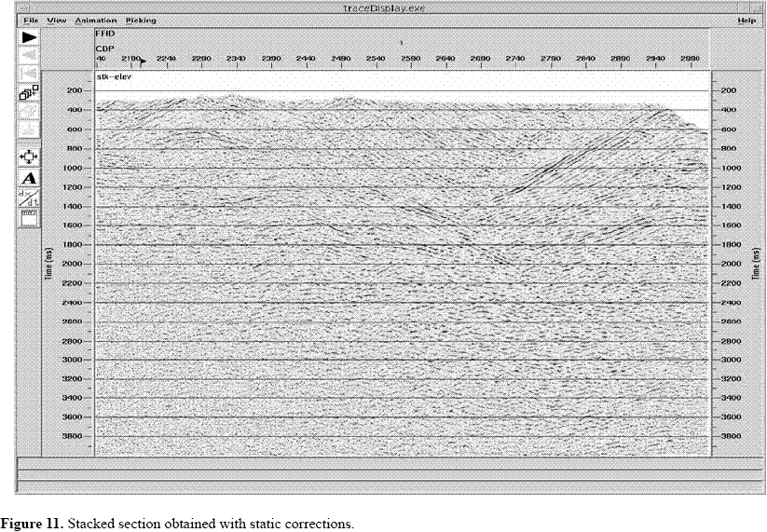Select the four-arrow pan tool
This screenshot has width=767, height=532.
pyautogui.click(x=29, y=157)
